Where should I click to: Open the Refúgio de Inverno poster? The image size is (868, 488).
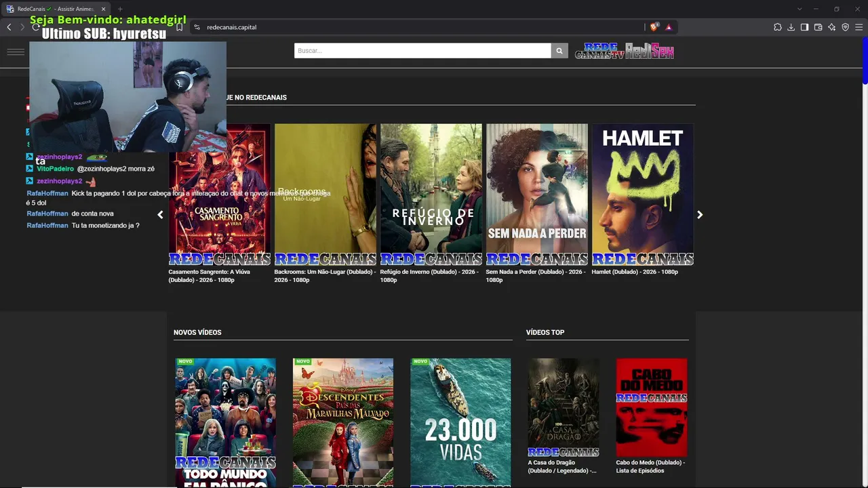(x=431, y=195)
